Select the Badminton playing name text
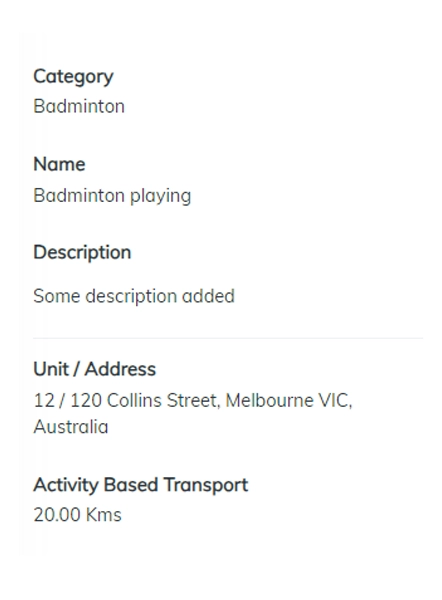This screenshot has width=442, height=600. tap(112, 196)
